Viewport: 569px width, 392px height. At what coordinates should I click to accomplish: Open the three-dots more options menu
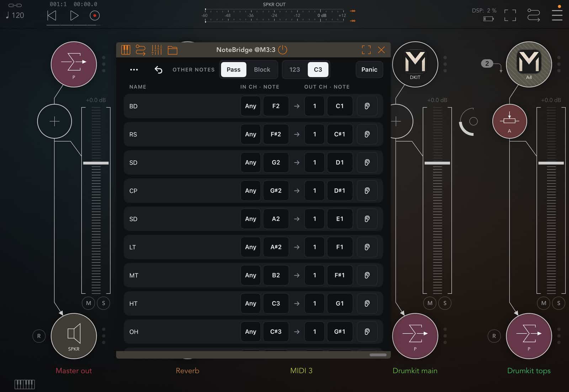click(x=134, y=70)
